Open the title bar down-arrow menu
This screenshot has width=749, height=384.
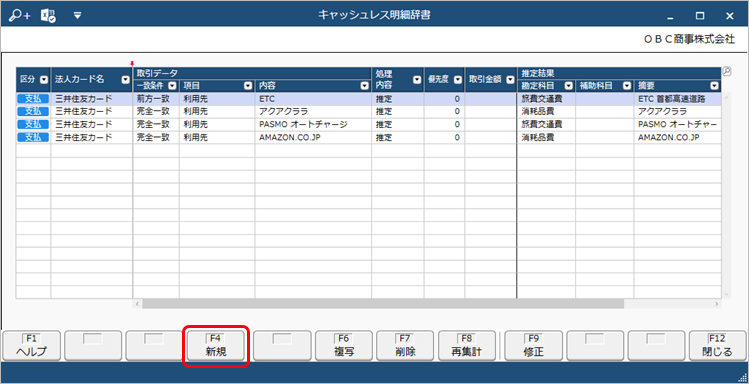(x=78, y=16)
